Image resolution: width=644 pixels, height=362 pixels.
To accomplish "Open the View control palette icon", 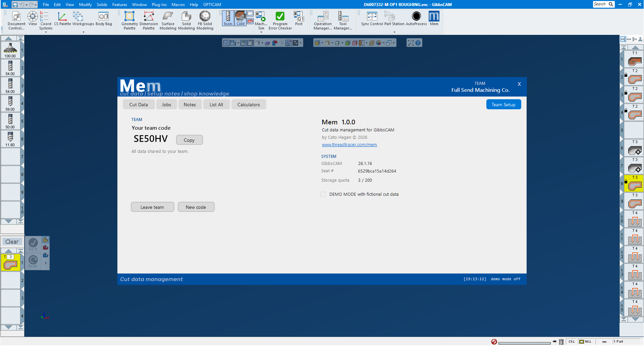I will [33, 18].
